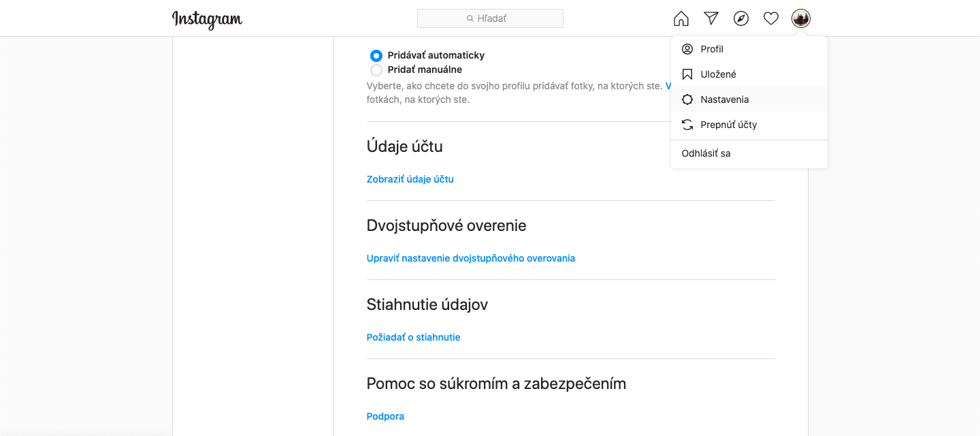Open Upraviť nastavenie dvojstupňového overovania link
This screenshot has width=980, height=436.
(x=471, y=258)
